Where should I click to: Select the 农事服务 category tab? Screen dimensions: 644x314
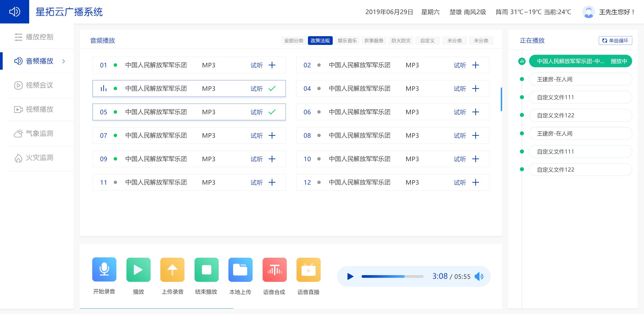(x=374, y=41)
